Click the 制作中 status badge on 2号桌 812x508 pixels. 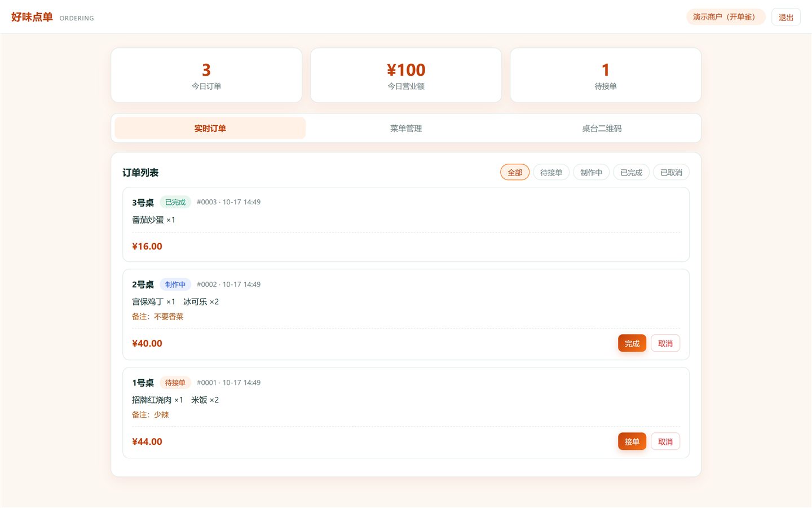pyautogui.click(x=175, y=284)
